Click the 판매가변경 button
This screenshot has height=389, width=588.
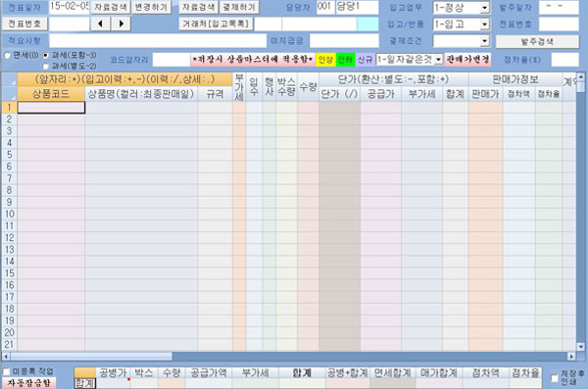pos(468,59)
